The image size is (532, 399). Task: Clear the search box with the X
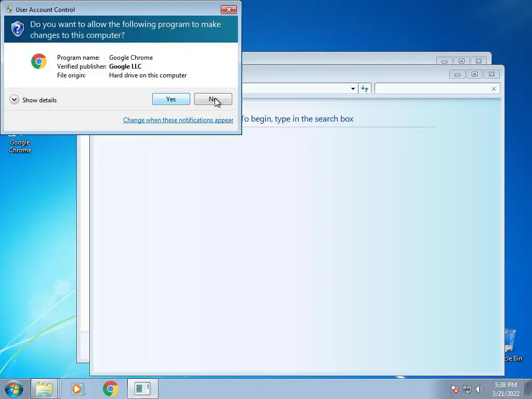coord(494,88)
